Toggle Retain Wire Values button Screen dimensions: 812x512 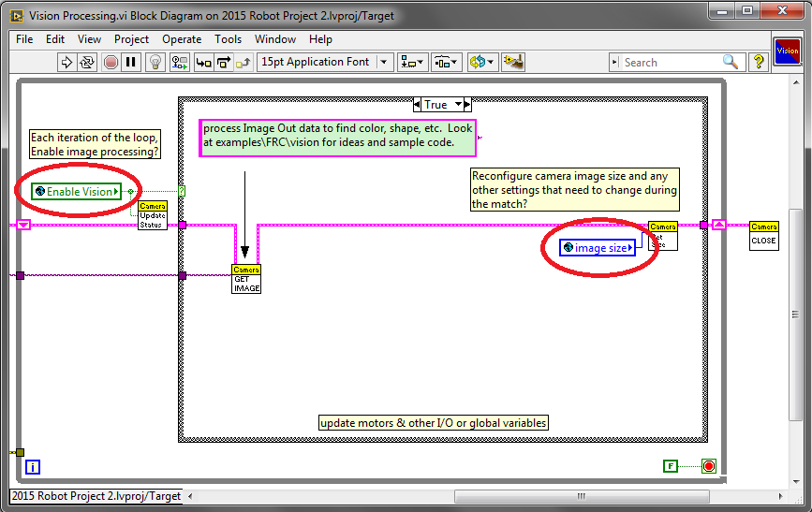181,62
